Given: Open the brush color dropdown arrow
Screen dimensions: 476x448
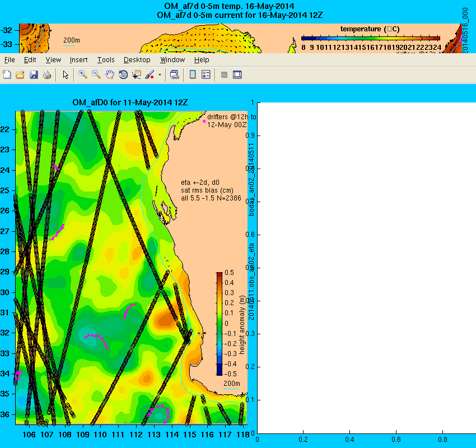Looking at the screenshot, I should (x=160, y=74).
